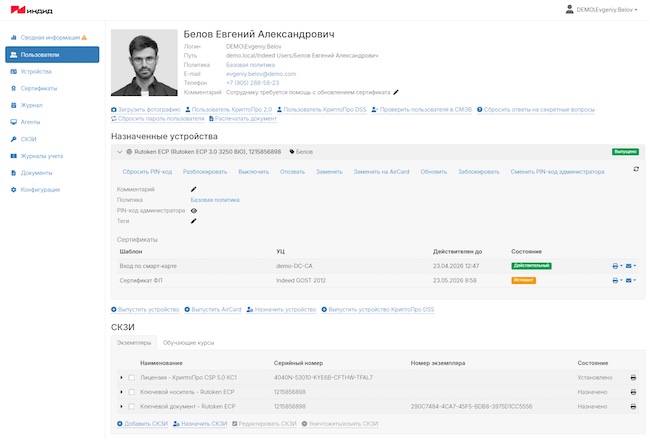Image resolution: width=650 pixels, height=439 pixels.
Task: Collapse the Rutoken ECP device chevron
Action: [x=119, y=152]
